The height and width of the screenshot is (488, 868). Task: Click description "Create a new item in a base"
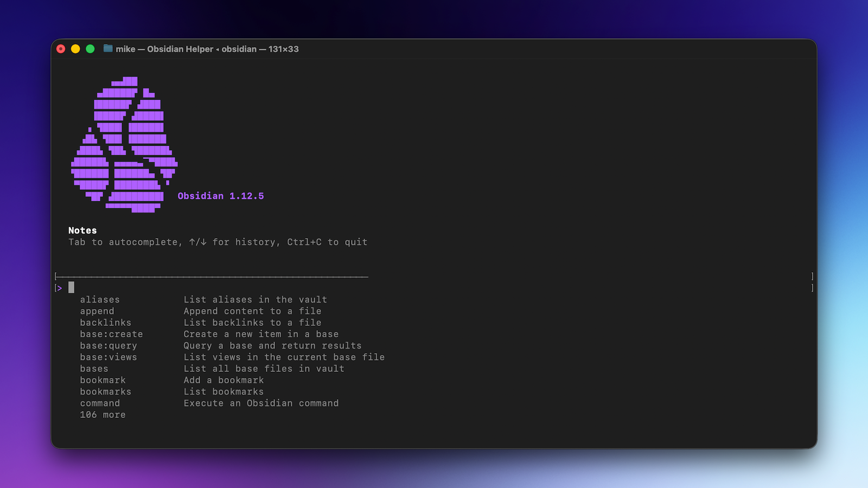coord(261,334)
